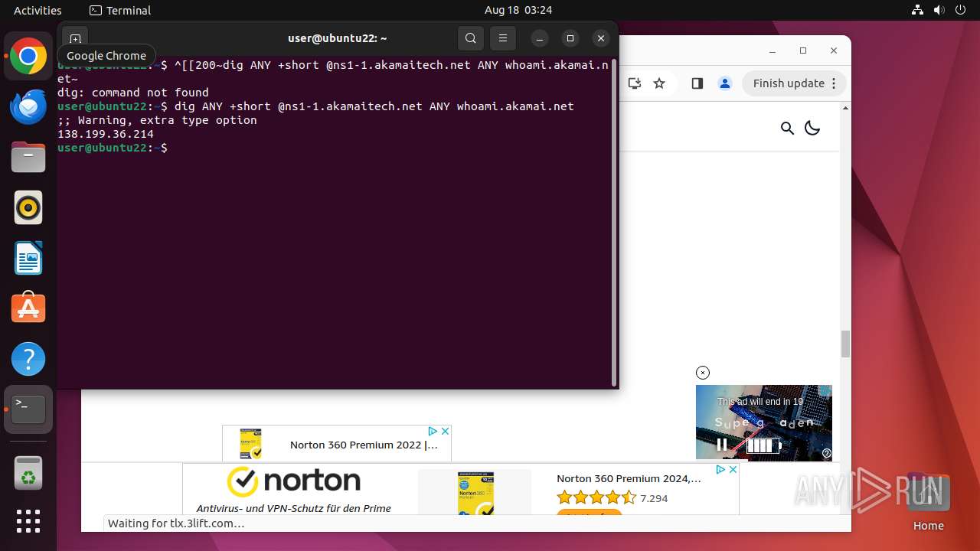Viewport: 980px width, 551px height.
Task: Open Home folder on desktop
Action: tap(928, 503)
